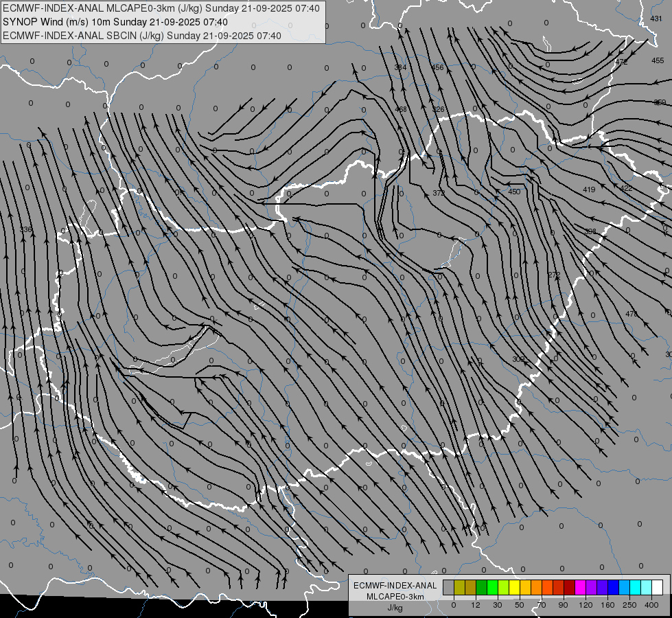The height and width of the screenshot is (618, 672).
Task: Select the bright cyan swatch above 250
Action: 635,587
